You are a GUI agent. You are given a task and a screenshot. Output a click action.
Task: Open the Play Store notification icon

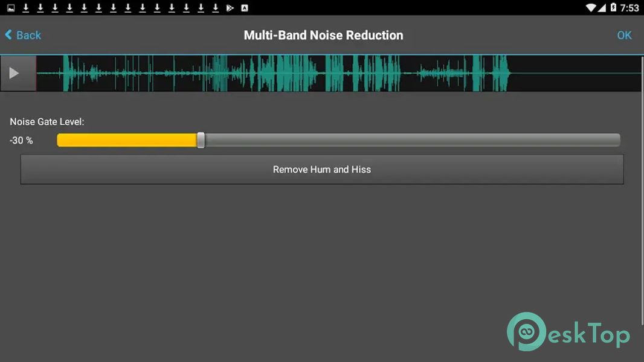[230, 8]
